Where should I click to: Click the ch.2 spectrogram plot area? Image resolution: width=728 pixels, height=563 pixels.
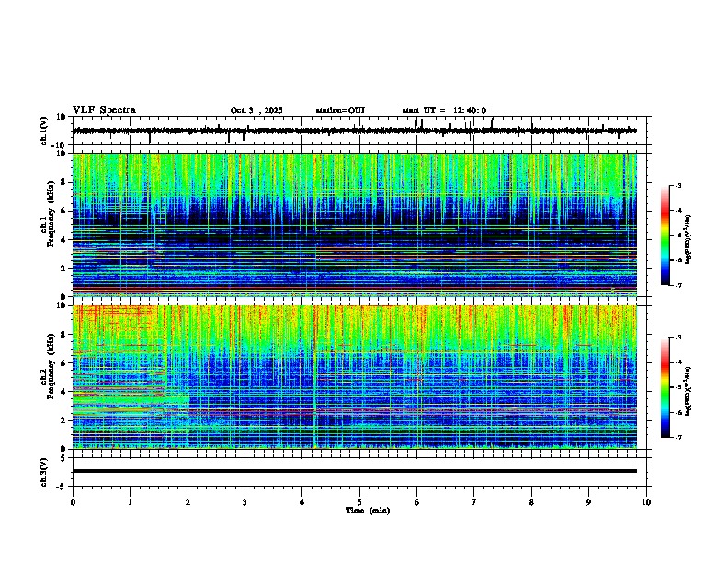tap(355, 377)
